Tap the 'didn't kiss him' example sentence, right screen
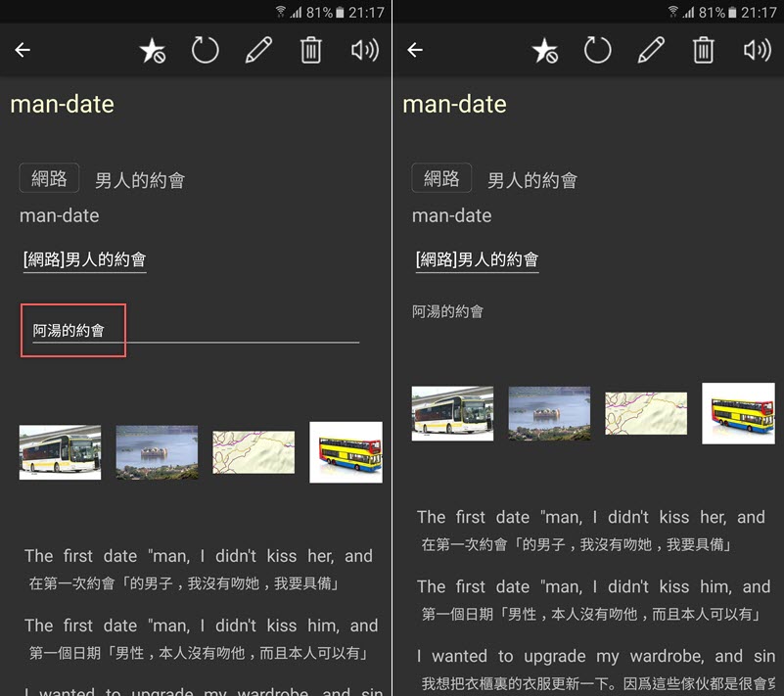The width and height of the screenshot is (784, 696). 593,586
